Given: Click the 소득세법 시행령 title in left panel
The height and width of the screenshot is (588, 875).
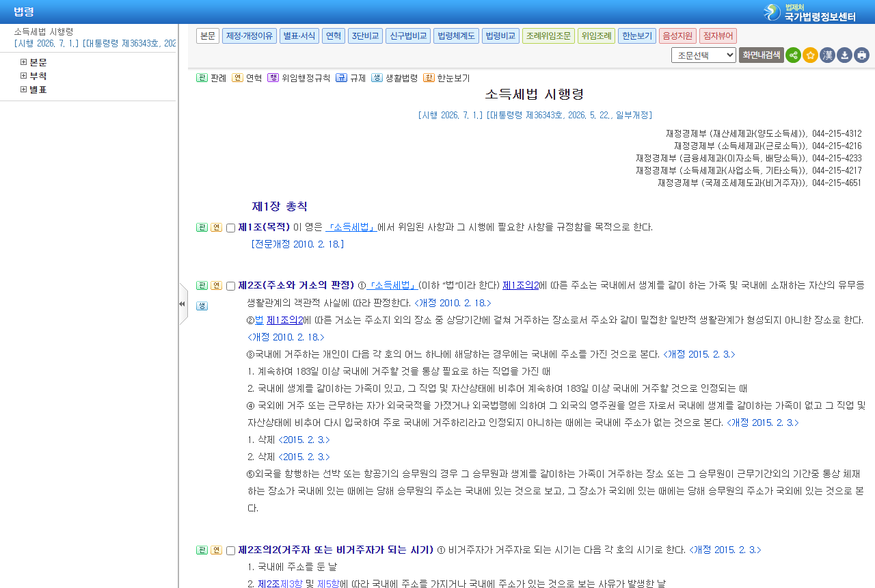Looking at the screenshot, I should pos(44,31).
